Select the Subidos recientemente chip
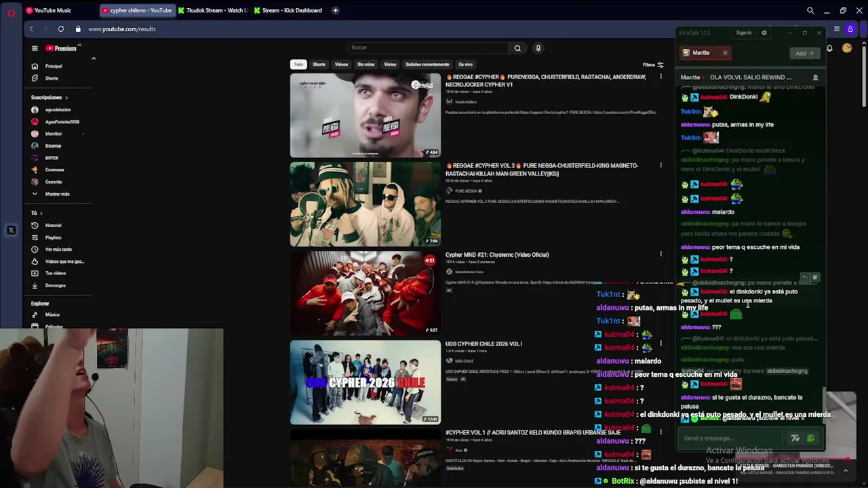The image size is (868, 488). (427, 64)
